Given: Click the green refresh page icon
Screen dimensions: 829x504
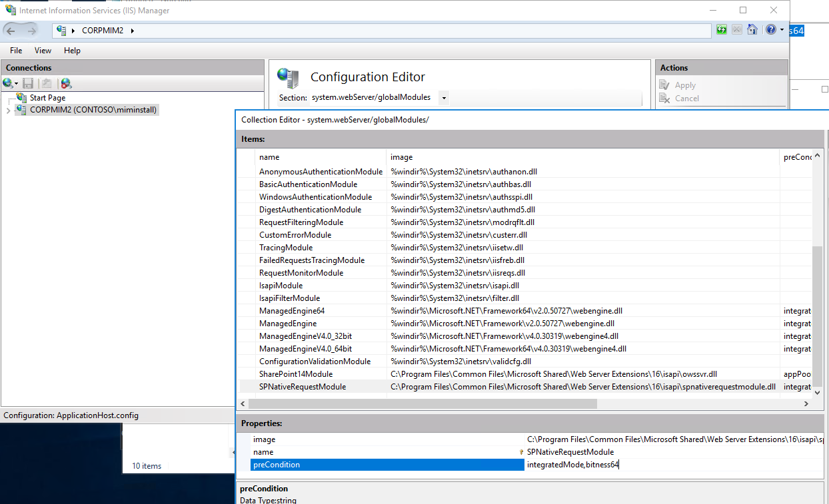Looking at the screenshot, I should (722, 30).
